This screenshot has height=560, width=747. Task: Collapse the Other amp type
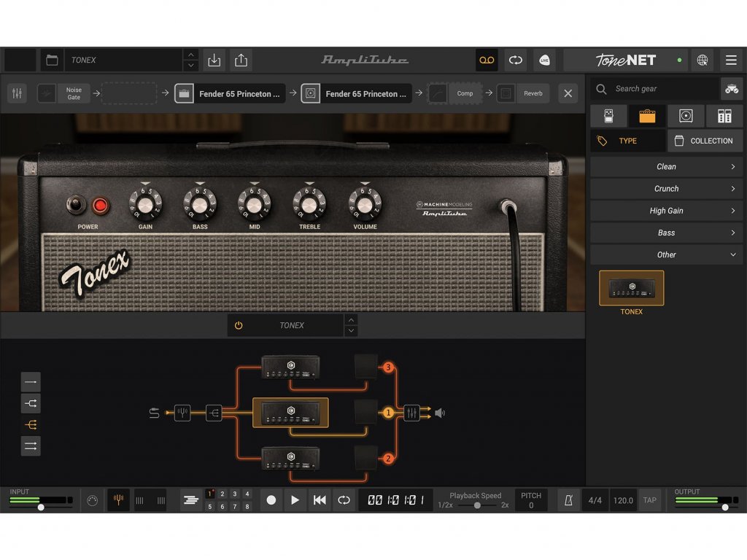tap(667, 254)
